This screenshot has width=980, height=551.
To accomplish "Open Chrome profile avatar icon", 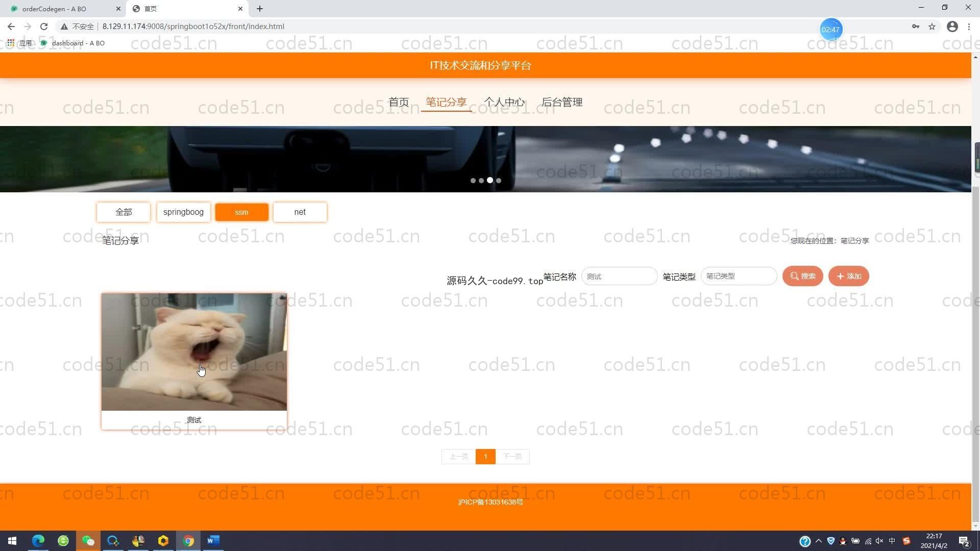I will [x=952, y=27].
